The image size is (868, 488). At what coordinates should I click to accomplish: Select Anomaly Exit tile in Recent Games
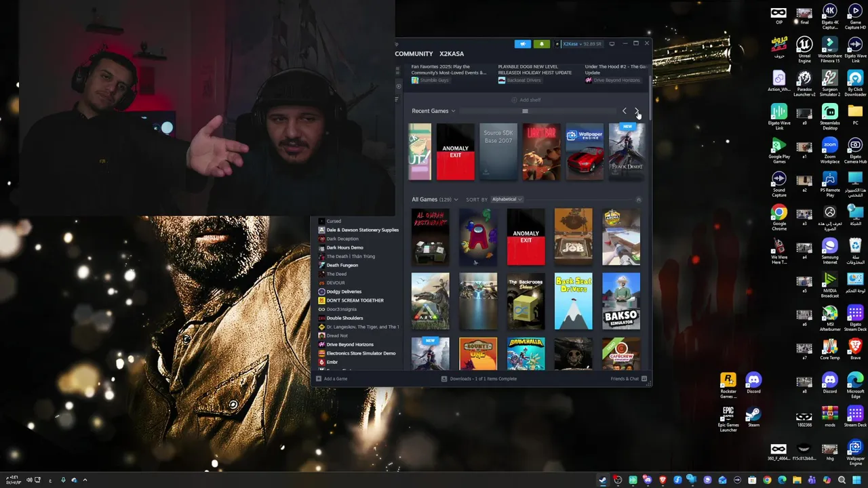point(456,152)
